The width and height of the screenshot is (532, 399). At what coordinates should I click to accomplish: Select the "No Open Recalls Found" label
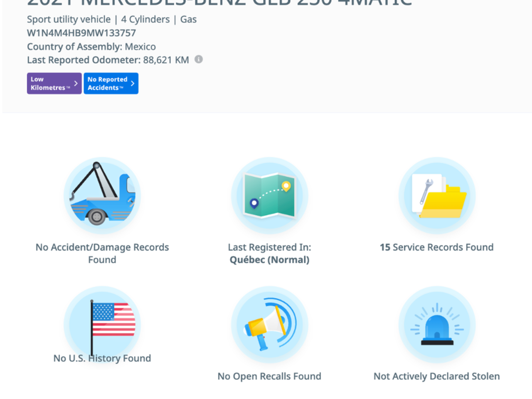point(269,376)
